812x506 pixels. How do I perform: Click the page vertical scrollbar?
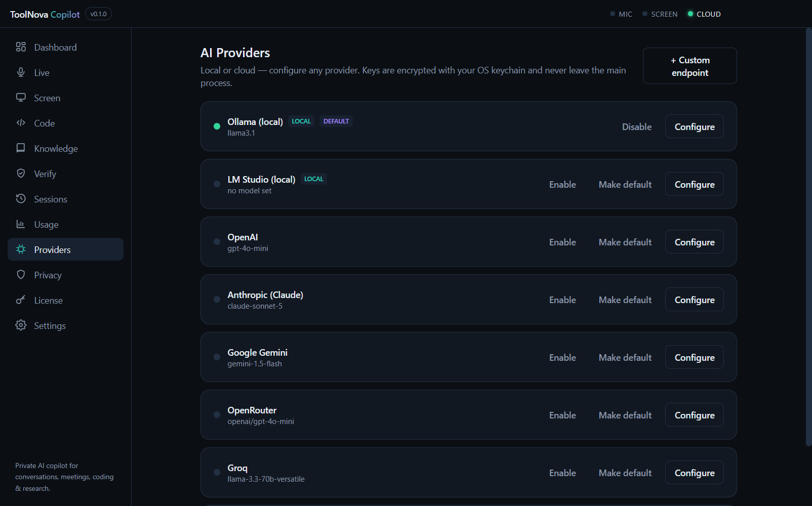pyautogui.click(x=808, y=237)
